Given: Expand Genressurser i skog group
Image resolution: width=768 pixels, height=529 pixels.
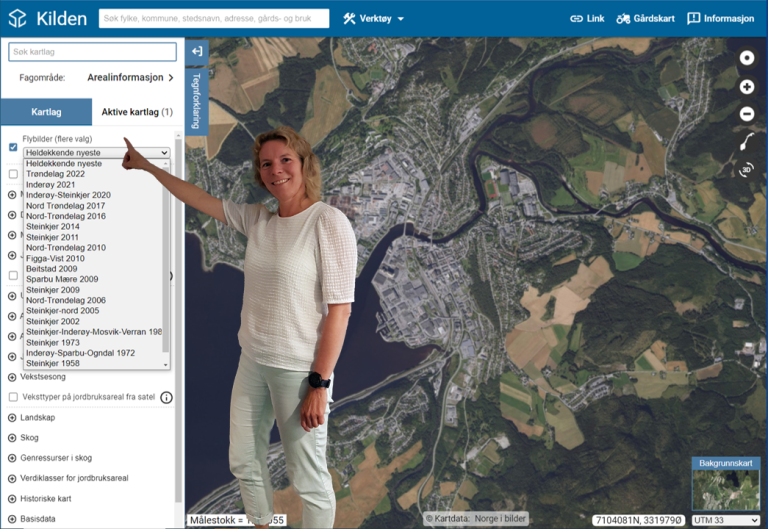Looking at the screenshot, I should click(x=12, y=458).
